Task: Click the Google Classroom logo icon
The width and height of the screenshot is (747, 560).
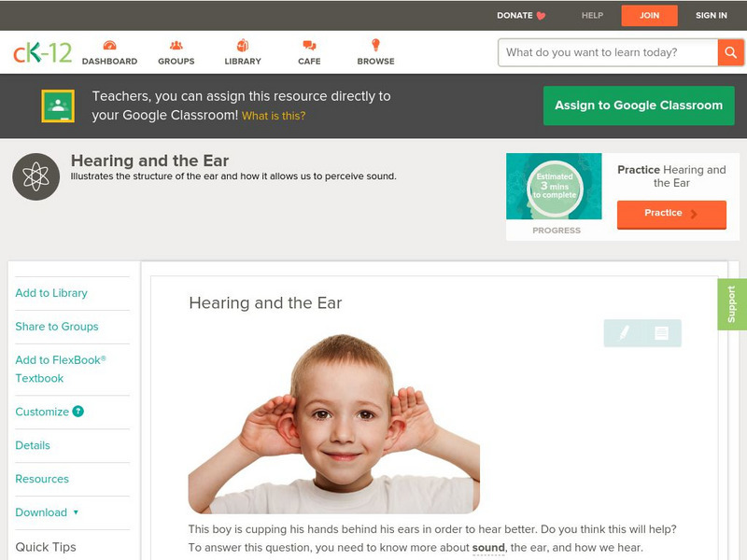Action: 58,105
